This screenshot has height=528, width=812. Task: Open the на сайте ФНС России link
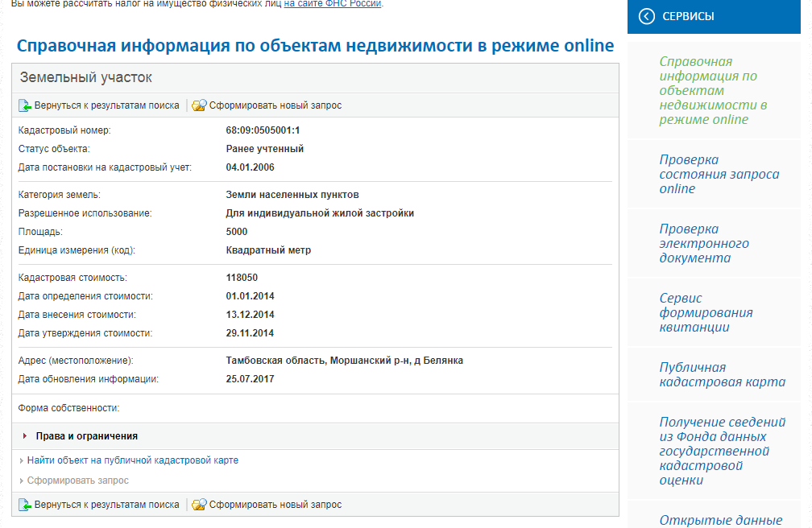[333, 3]
